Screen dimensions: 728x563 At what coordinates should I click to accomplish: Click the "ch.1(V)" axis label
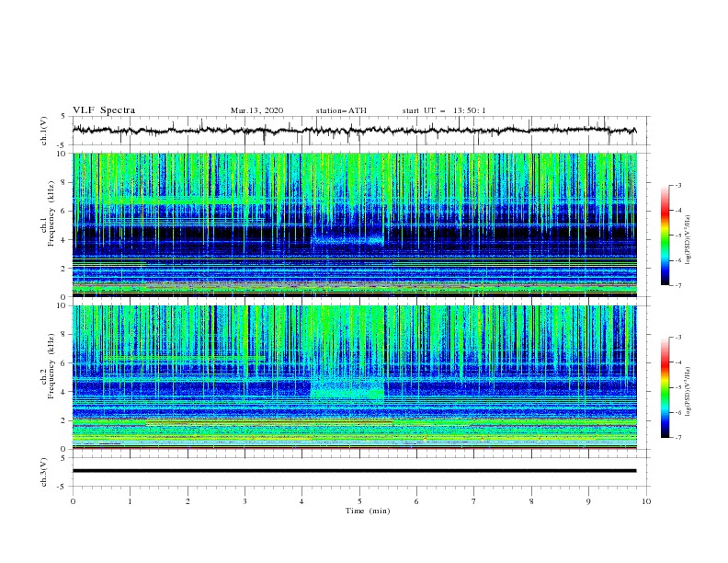point(44,131)
